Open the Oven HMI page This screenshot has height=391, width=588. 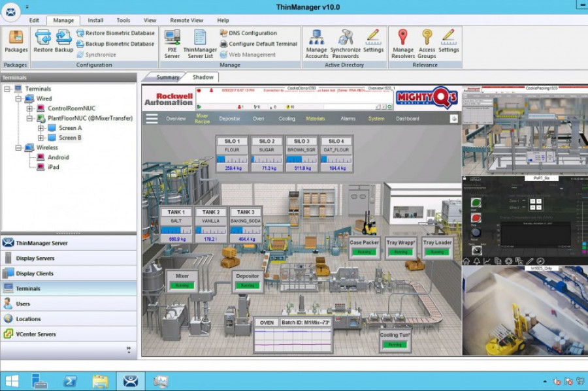point(258,119)
